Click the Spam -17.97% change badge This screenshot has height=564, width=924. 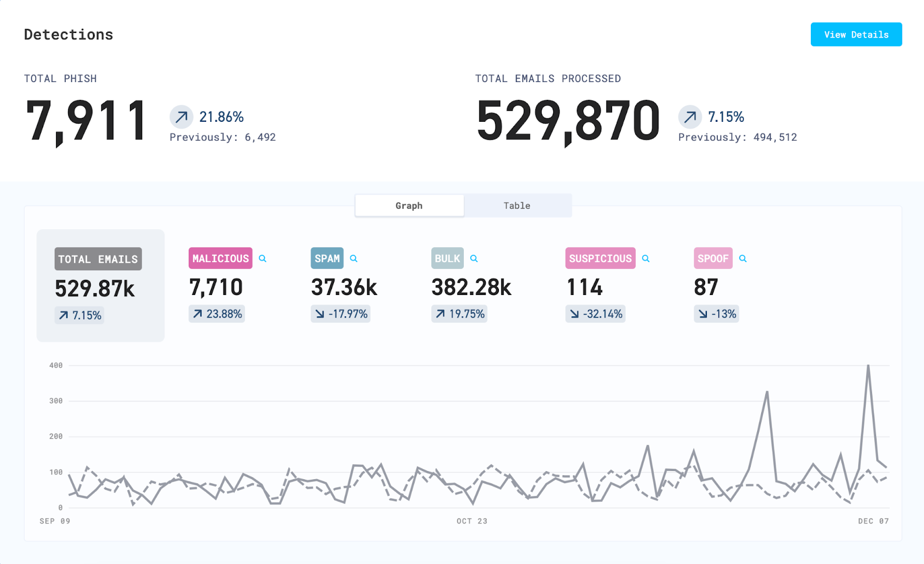pos(340,314)
